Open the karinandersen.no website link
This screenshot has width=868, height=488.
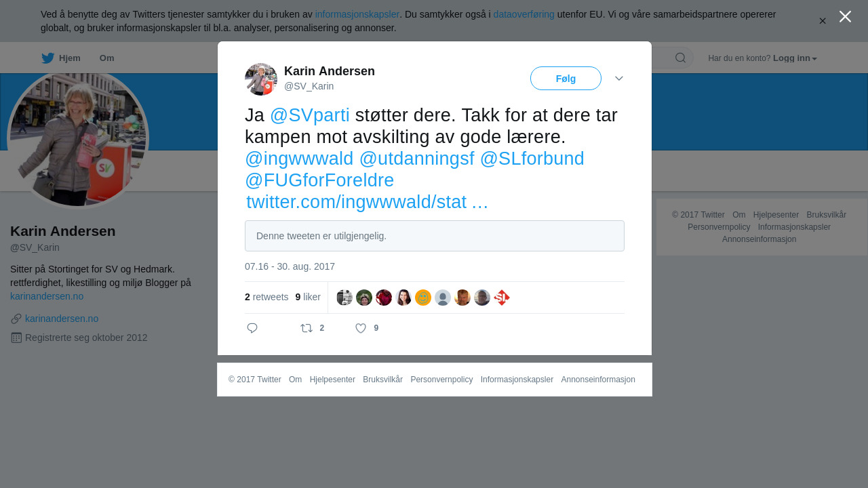62,319
